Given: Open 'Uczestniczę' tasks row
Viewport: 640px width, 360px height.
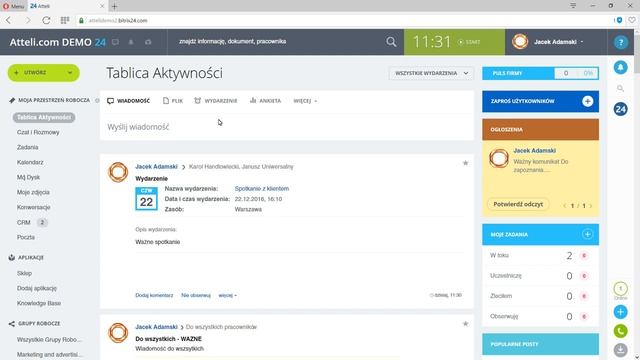Looking at the screenshot, I should coord(540,276).
